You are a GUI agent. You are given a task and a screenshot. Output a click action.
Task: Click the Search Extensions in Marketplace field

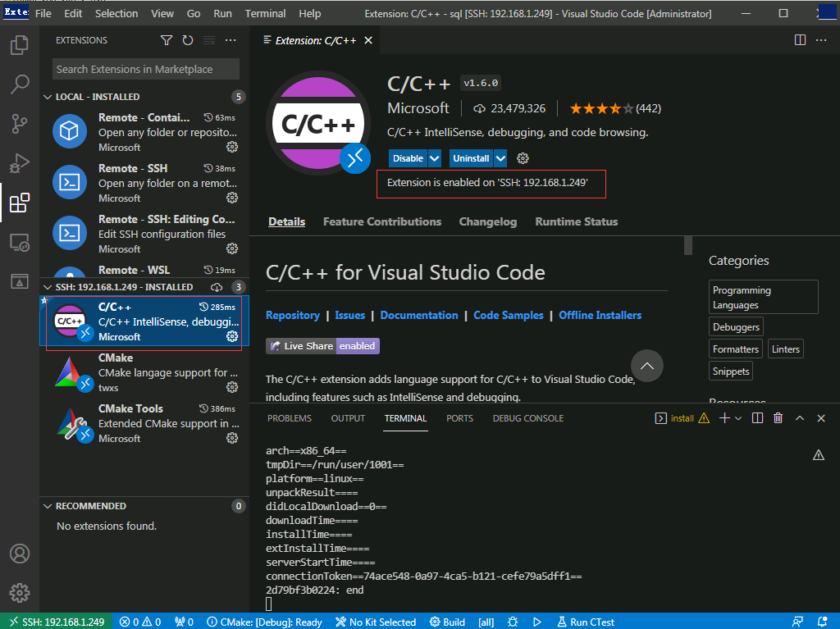pos(146,69)
